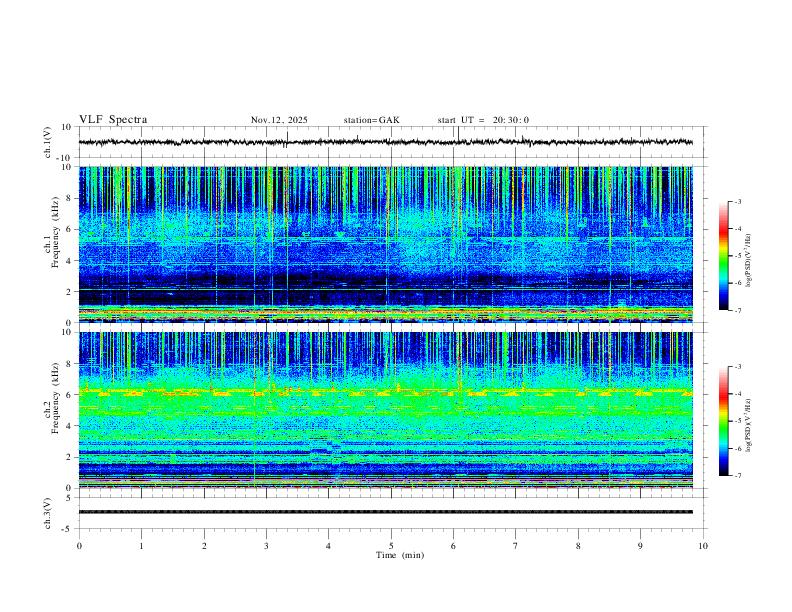Image resolution: width=792 pixels, height=612 pixels.
Task: Click the ch.2 spectrogram color scale bar
Action: (x=724, y=421)
